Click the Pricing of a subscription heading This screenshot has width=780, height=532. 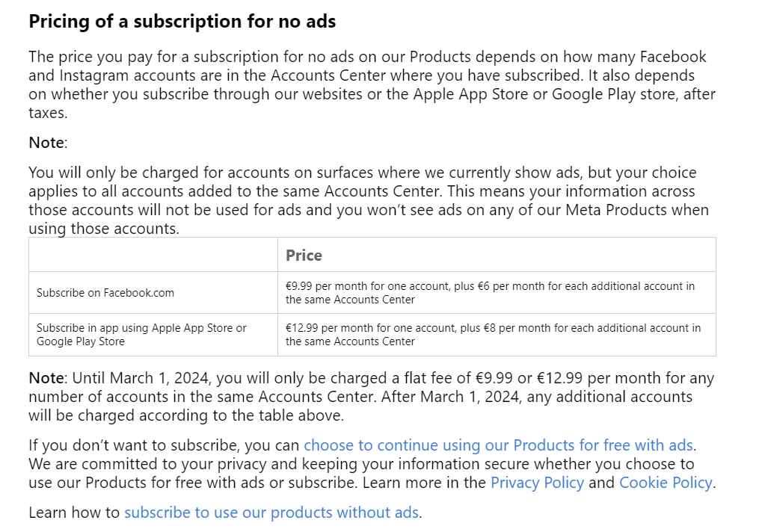click(182, 22)
